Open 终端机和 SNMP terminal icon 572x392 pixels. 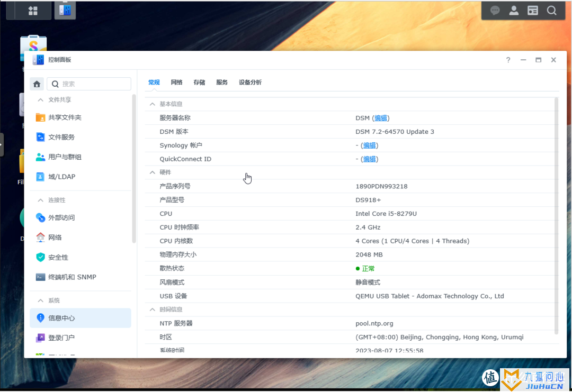[x=40, y=277]
